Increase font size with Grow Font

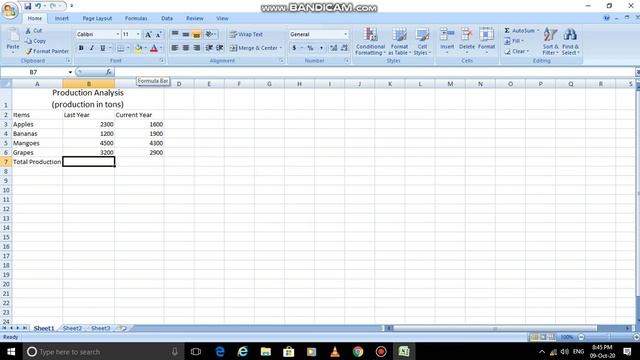[148, 35]
